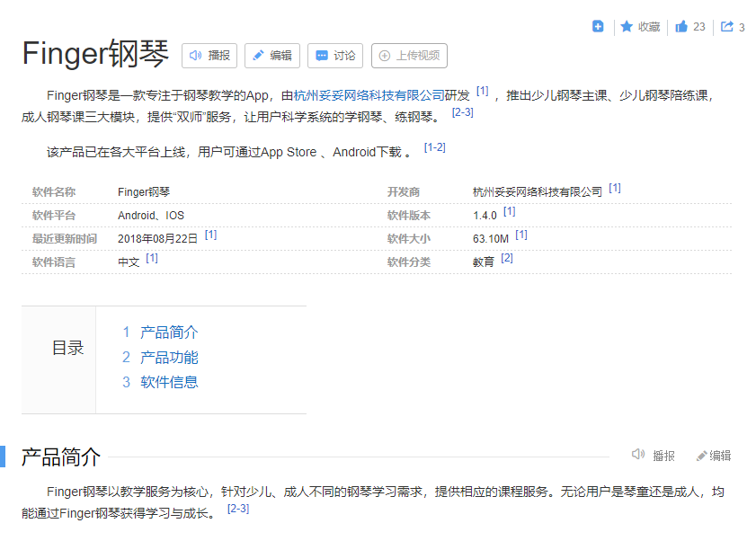Click citation [1] beside 63.10M
This screenshot has height=541, width=756.
click(521, 235)
